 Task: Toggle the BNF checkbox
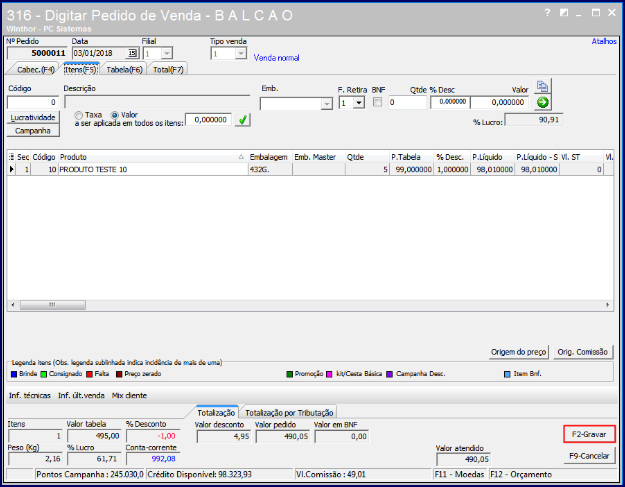click(377, 102)
